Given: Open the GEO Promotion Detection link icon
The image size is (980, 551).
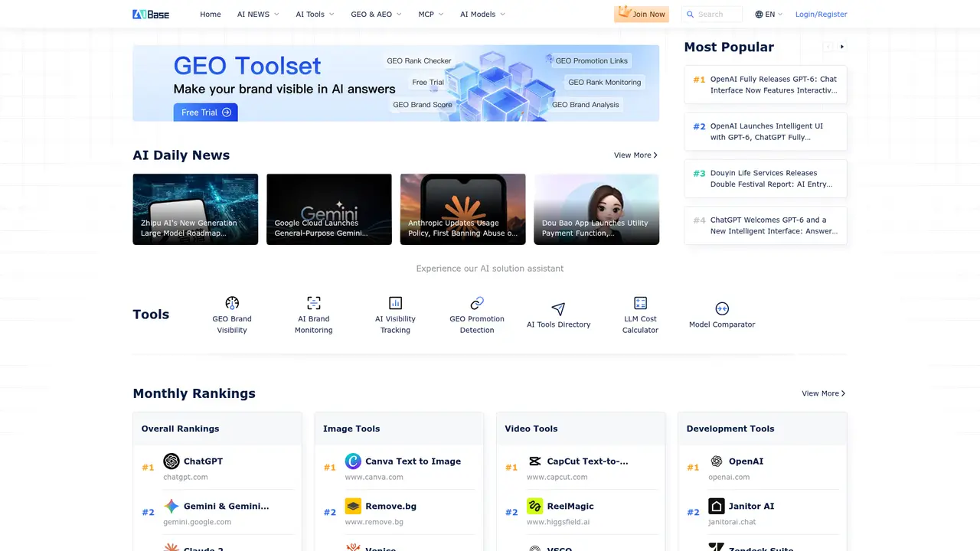Looking at the screenshot, I should pos(477,303).
